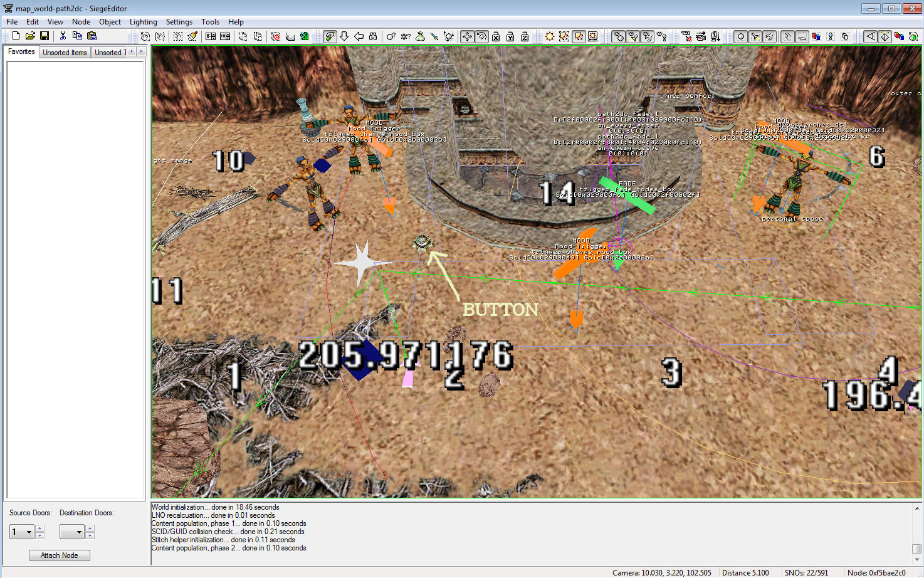Open the File menu
The width and height of the screenshot is (924, 578).
tap(12, 22)
